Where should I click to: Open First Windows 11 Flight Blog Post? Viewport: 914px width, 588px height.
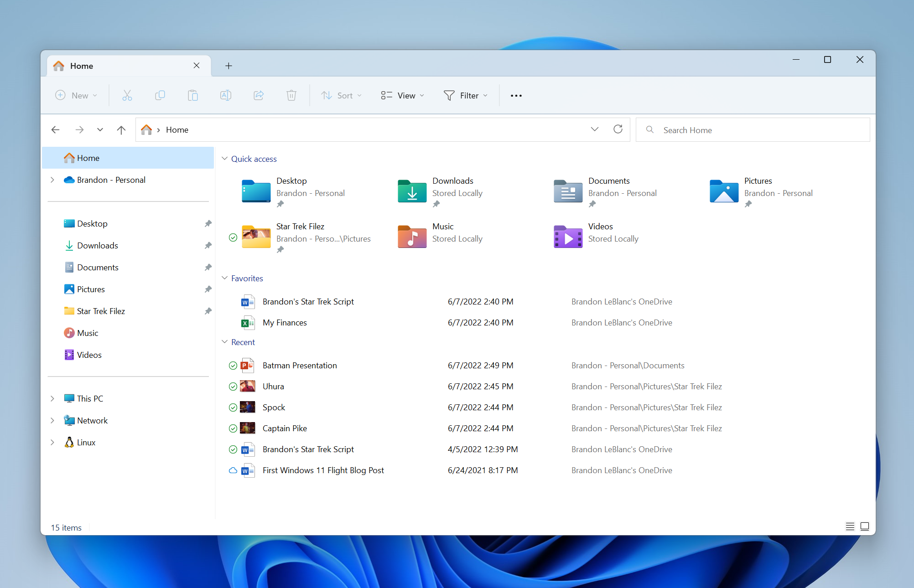click(323, 470)
